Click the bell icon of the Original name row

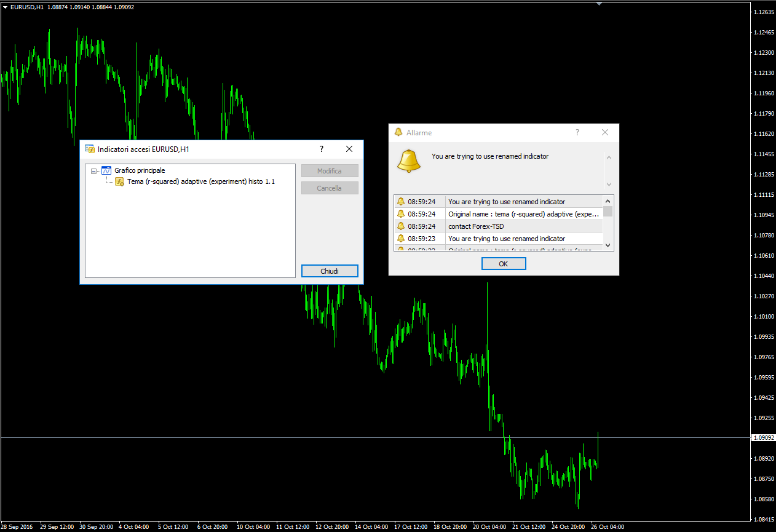click(x=401, y=214)
